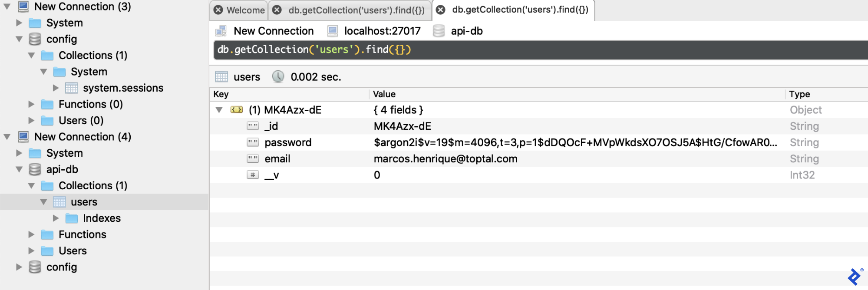Select the Users folder under api-db
The height and width of the screenshot is (290, 868).
pyautogui.click(x=73, y=250)
